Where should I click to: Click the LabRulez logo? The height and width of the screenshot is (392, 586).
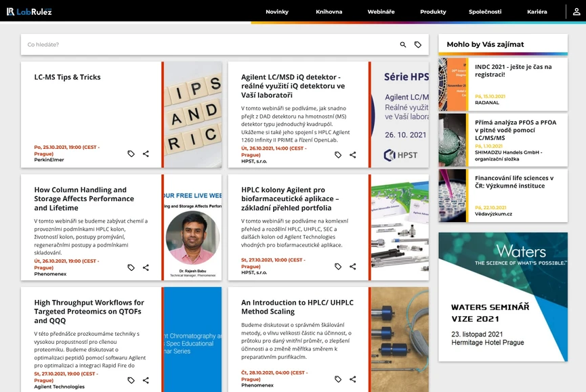point(29,12)
